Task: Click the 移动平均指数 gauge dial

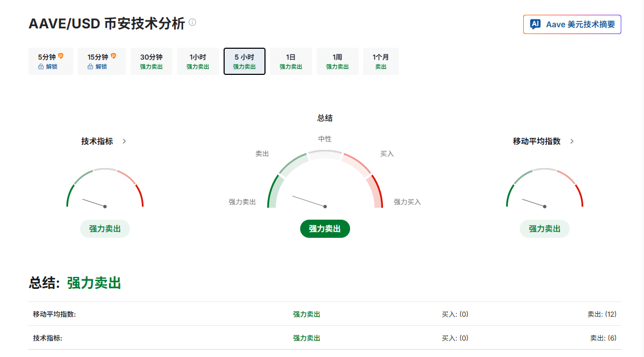Action: [x=545, y=188]
